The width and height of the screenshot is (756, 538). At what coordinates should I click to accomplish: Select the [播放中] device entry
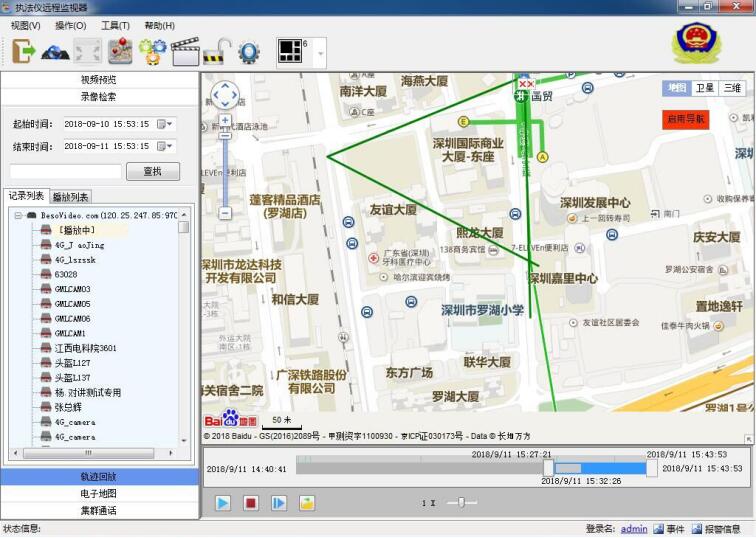click(x=76, y=230)
